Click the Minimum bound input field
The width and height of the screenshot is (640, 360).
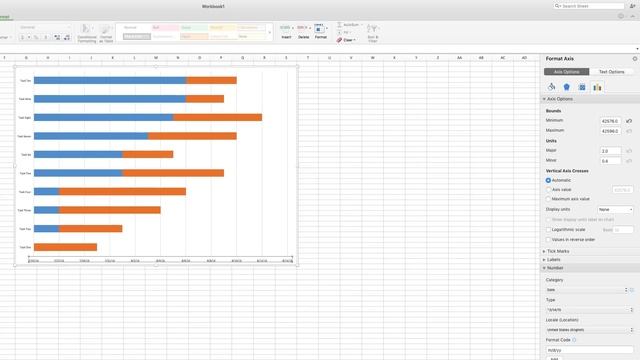tap(610, 121)
